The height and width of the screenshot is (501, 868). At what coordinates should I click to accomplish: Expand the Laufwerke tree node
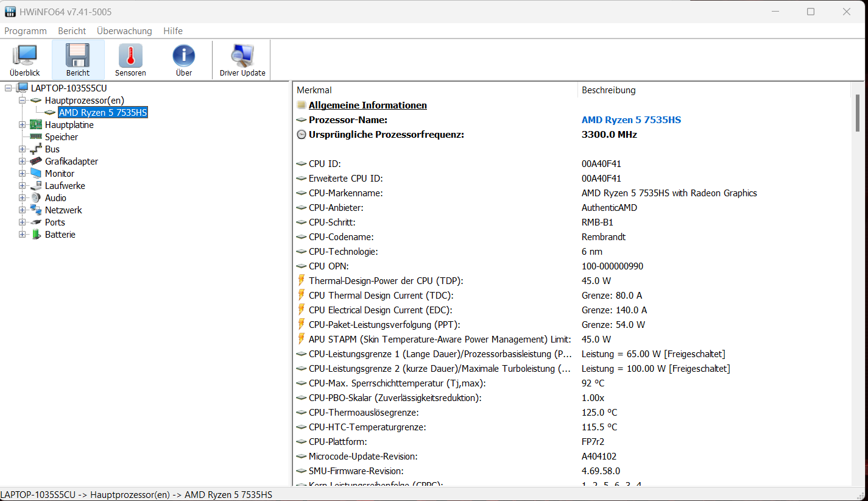[x=23, y=185]
